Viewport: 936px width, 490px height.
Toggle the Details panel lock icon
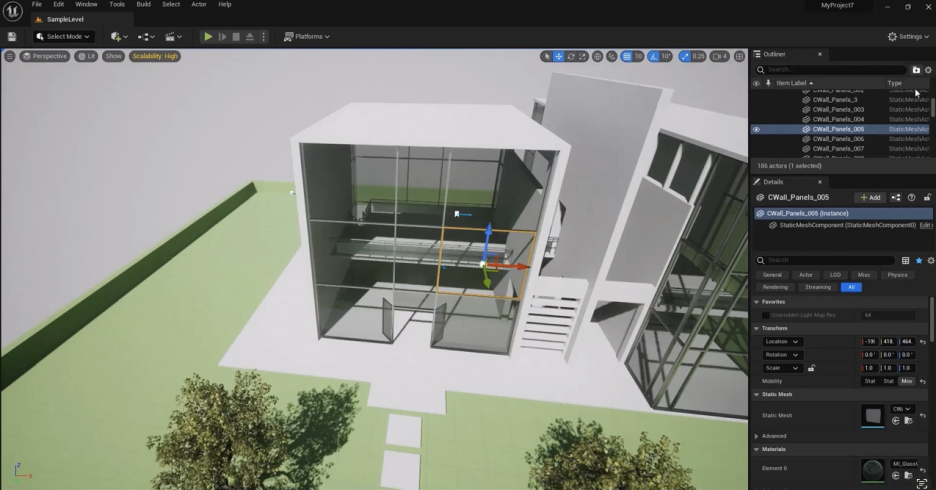click(927, 198)
